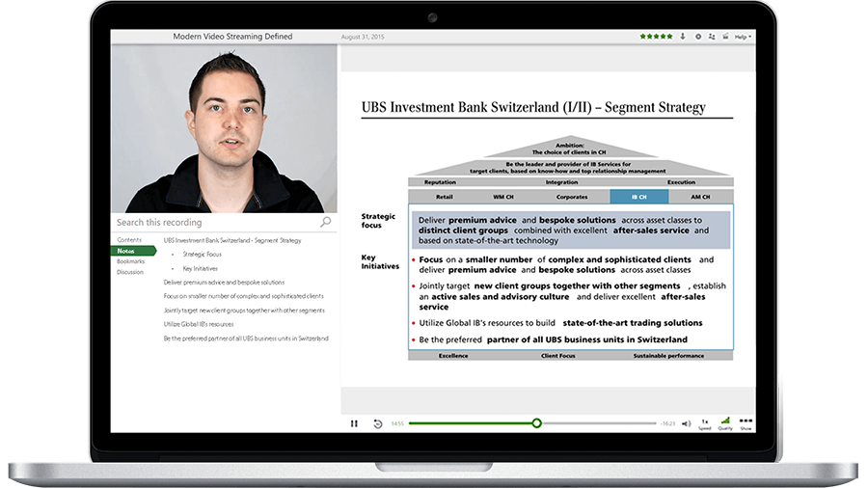This screenshot has height=488, width=868.
Task: Pause the video playback
Action: point(354,423)
